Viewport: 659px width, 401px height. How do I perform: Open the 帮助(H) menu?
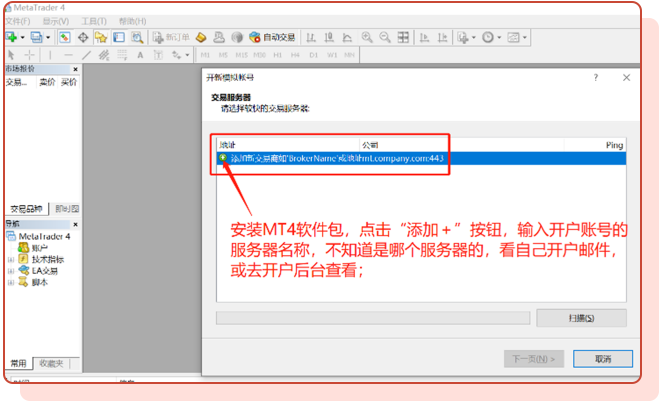132,21
